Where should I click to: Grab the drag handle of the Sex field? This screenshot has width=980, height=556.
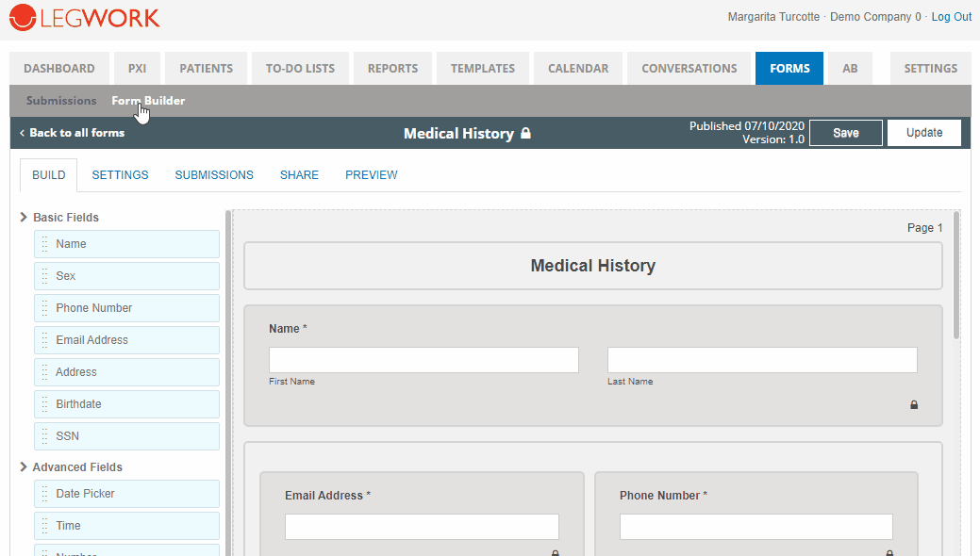pos(44,276)
